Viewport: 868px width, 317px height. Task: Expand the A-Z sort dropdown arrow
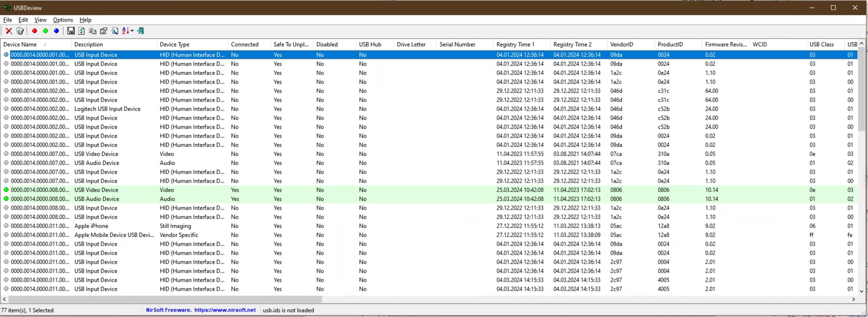[132, 31]
